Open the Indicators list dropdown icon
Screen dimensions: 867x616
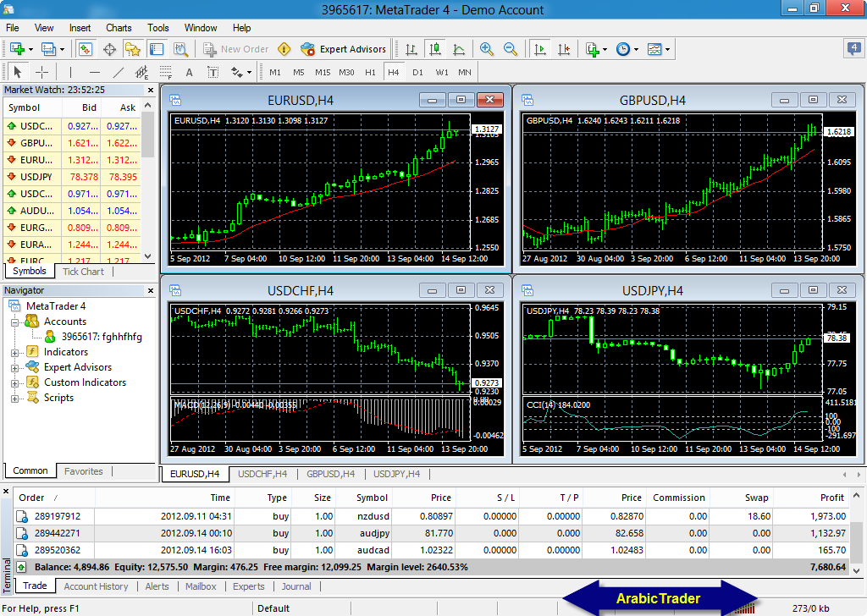tap(593, 49)
